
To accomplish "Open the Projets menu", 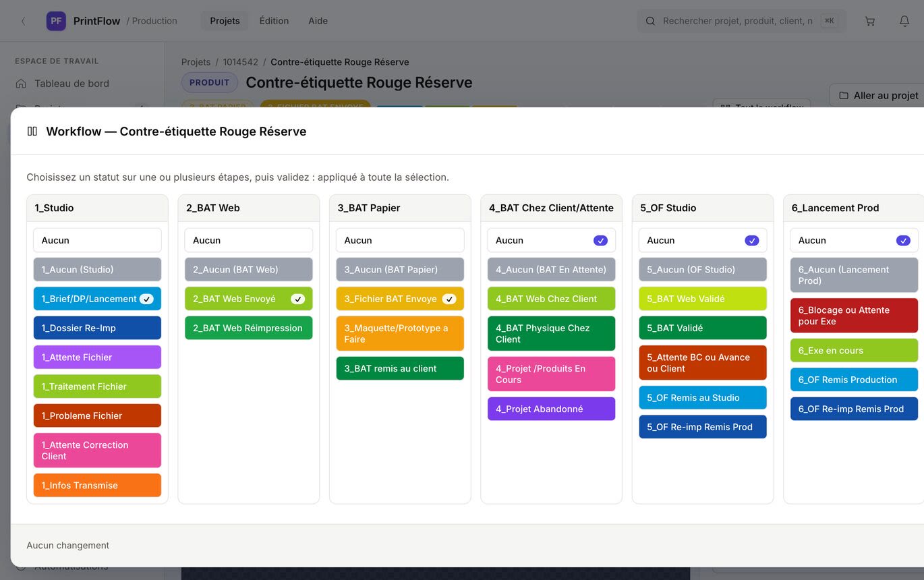I will (x=225, y=21).
